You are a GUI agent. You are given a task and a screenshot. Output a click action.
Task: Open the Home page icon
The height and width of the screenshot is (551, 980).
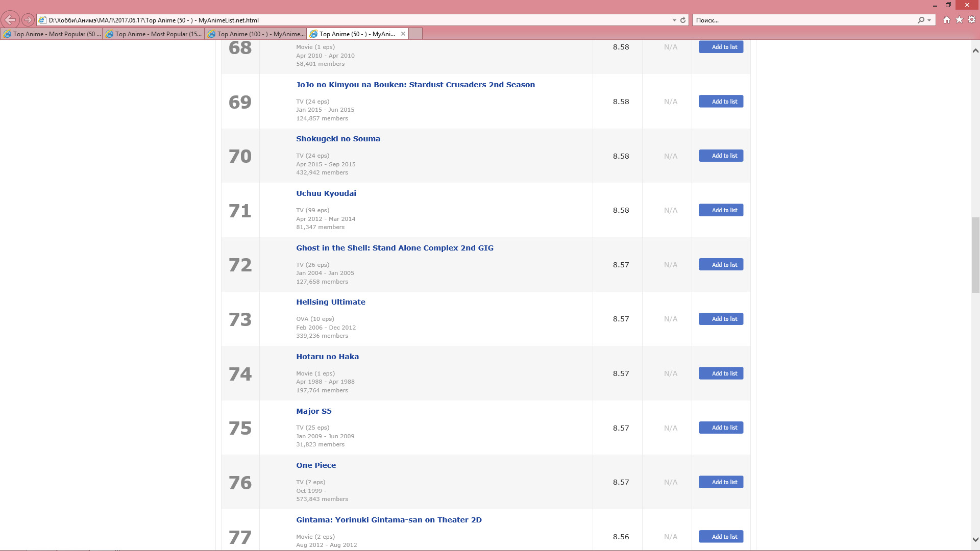tap(947, 20)
